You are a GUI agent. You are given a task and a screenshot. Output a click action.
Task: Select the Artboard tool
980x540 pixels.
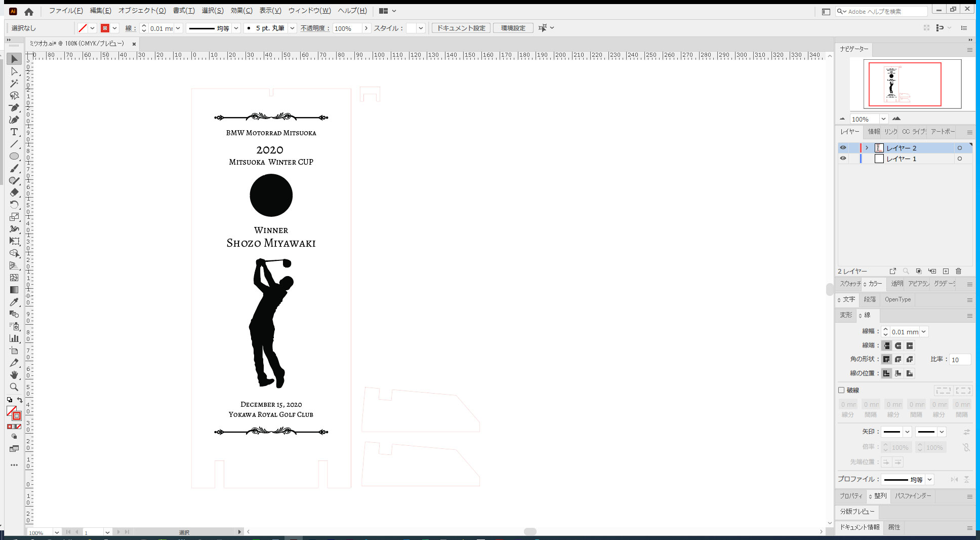(x=14, y=351)
